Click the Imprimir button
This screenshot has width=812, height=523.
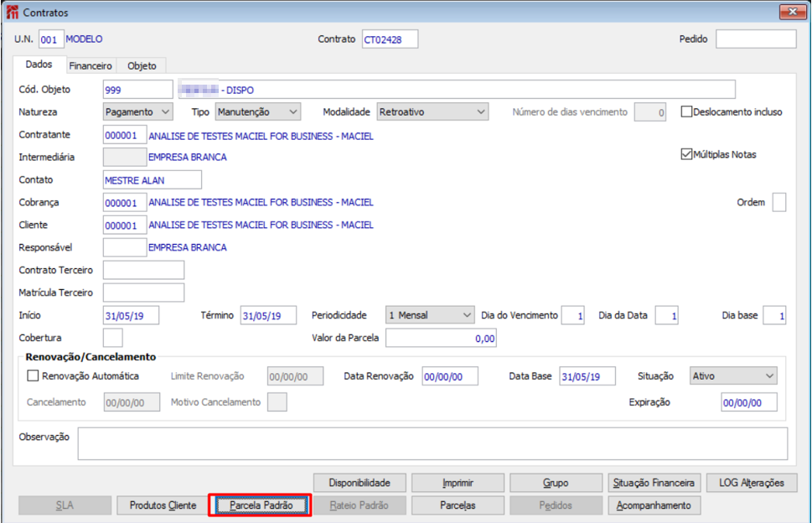(x=458, y=483)
